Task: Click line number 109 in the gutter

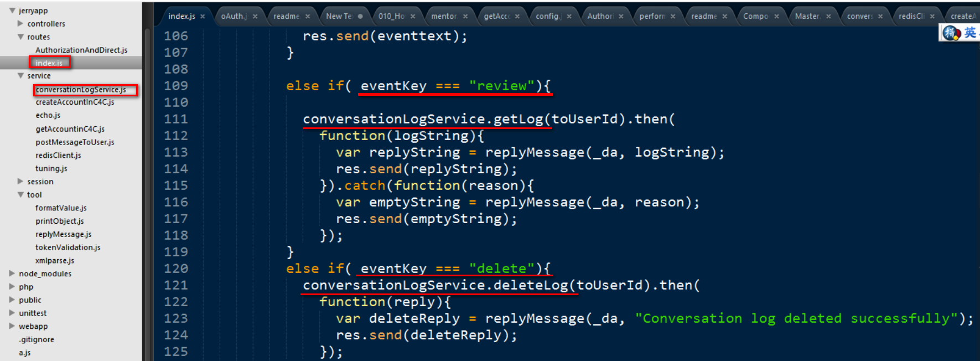Action: (x=176, y=86)
